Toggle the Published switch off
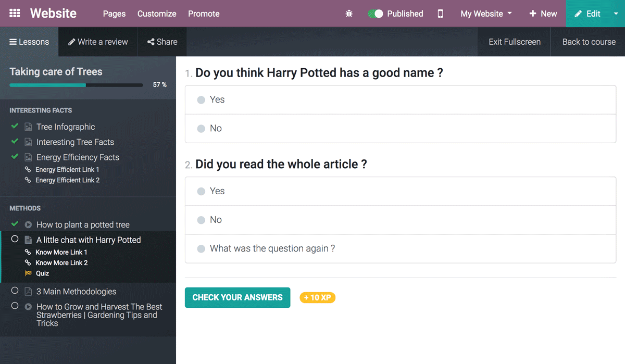Screen dimensions: 625x364 point(376,14)
